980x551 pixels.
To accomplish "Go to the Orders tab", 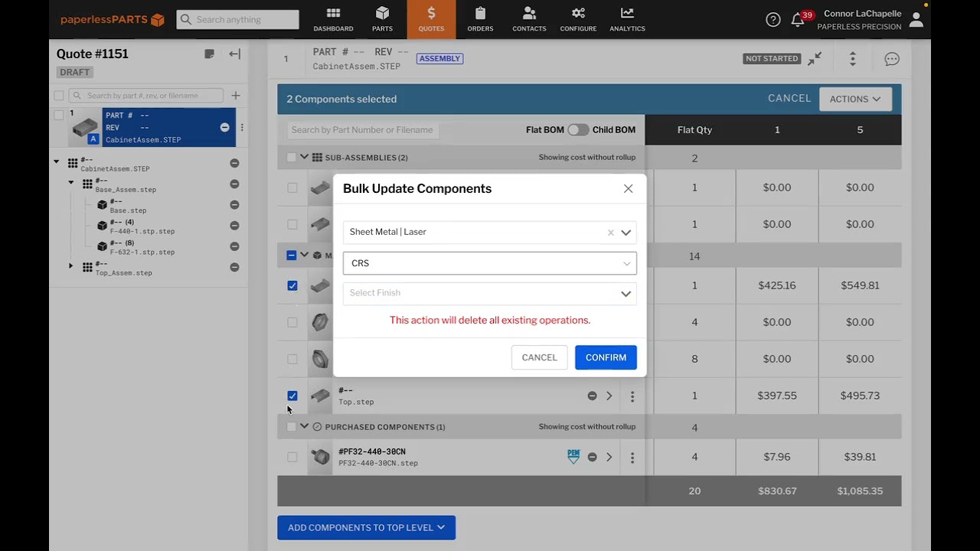I will (480, 19).
